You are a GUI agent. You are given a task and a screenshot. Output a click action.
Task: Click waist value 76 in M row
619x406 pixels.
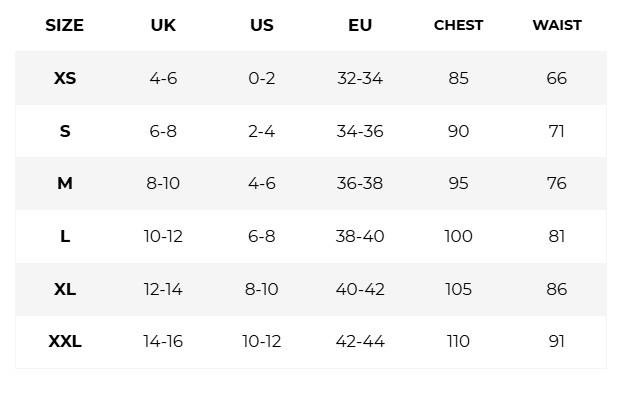[x=557, y=183]
